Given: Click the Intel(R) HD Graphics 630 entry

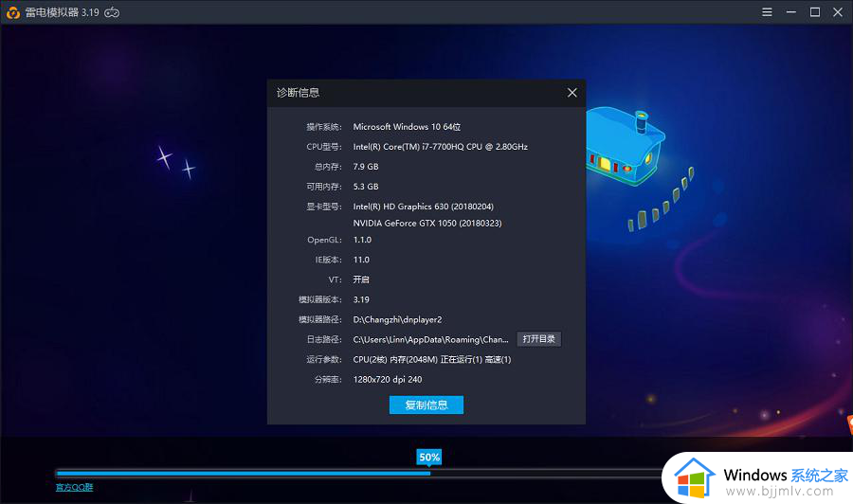Looking at the screenshot, I should [424, 207].
